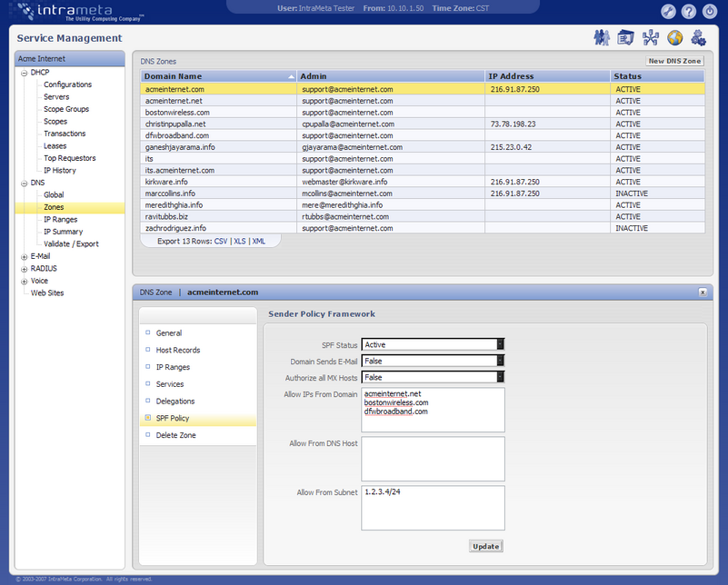
Task: Select the ganeshjayarama.info zone row
Action: tap(423, 147)
